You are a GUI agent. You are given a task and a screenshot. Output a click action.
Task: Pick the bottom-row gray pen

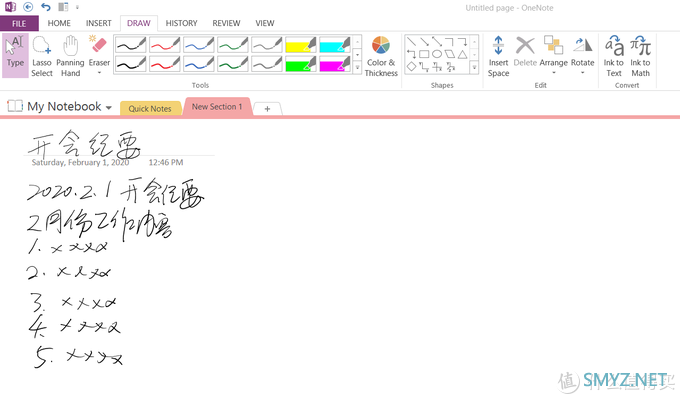click(x=267, y=64)
